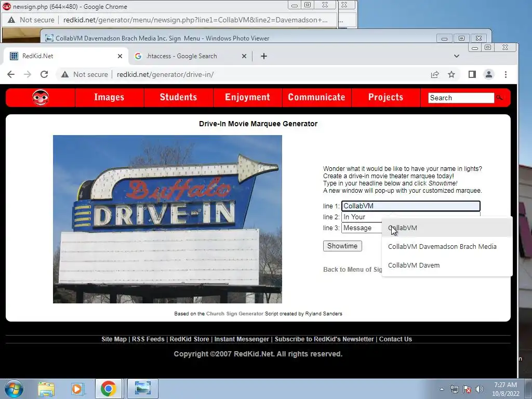Viewport: 532px width, 399px height.
Task: Click the site Search input box
Action: 461,98
